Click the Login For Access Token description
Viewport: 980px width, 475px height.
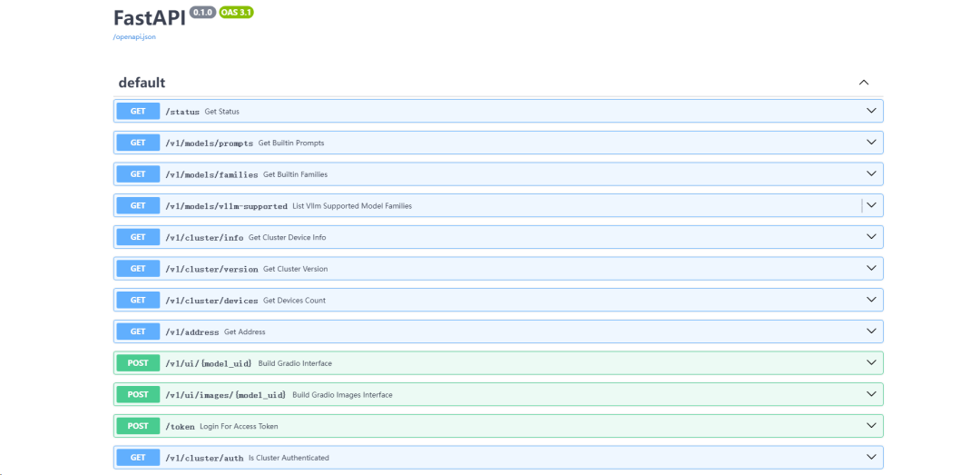click(x=239, y=427)
